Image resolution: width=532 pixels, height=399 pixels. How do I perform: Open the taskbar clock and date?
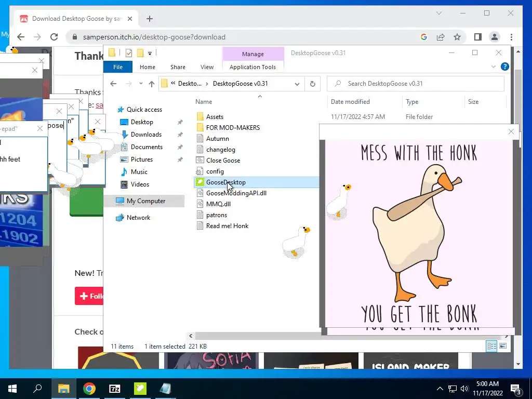click(x=487, y=389)
